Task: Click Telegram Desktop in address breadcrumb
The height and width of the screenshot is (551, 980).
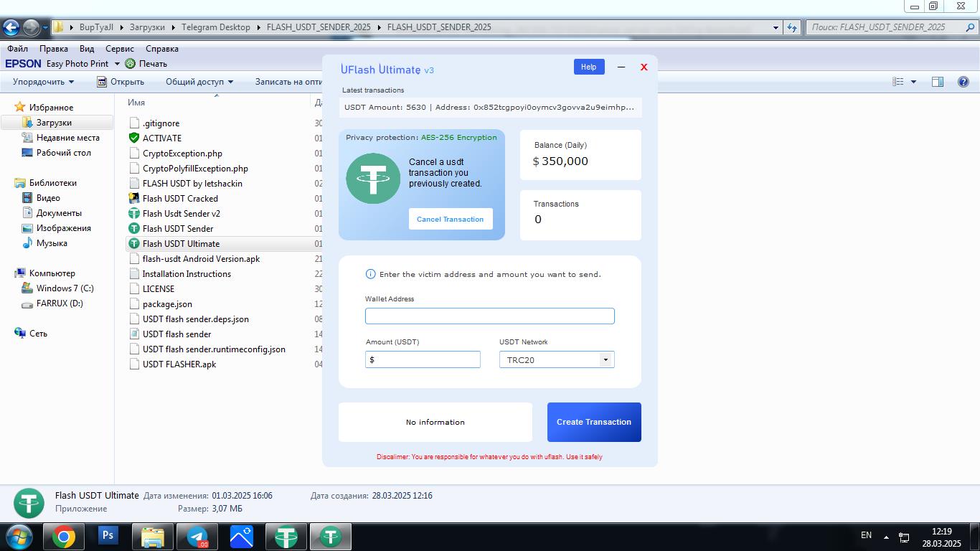Action: [216, 27]
